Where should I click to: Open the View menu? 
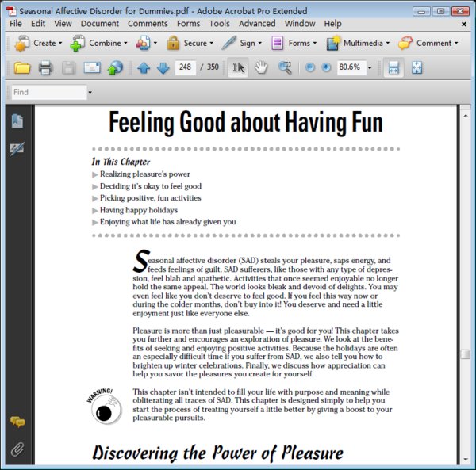tap(63, 23)
